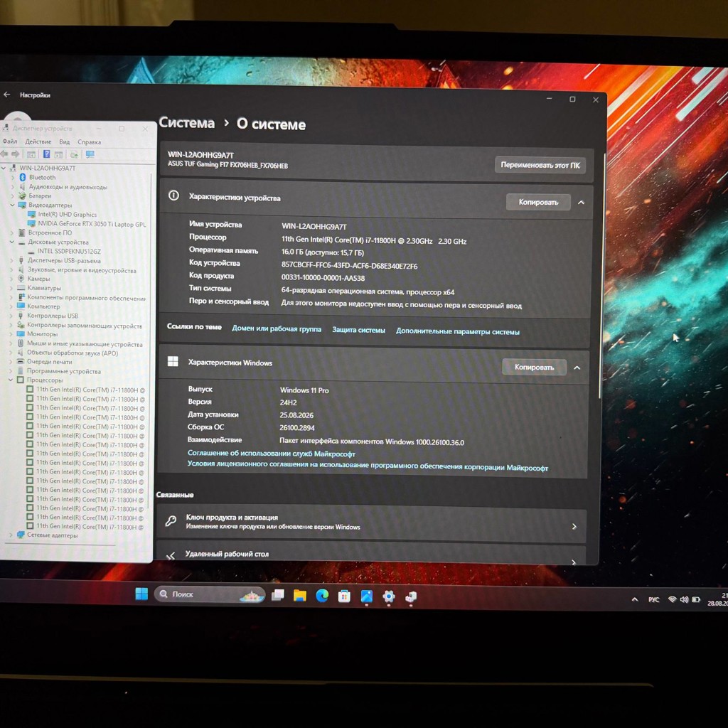Expand Клавиатуры tree node
The height and width of the screenshot is (728, 728).
click(x=11, y=288)
